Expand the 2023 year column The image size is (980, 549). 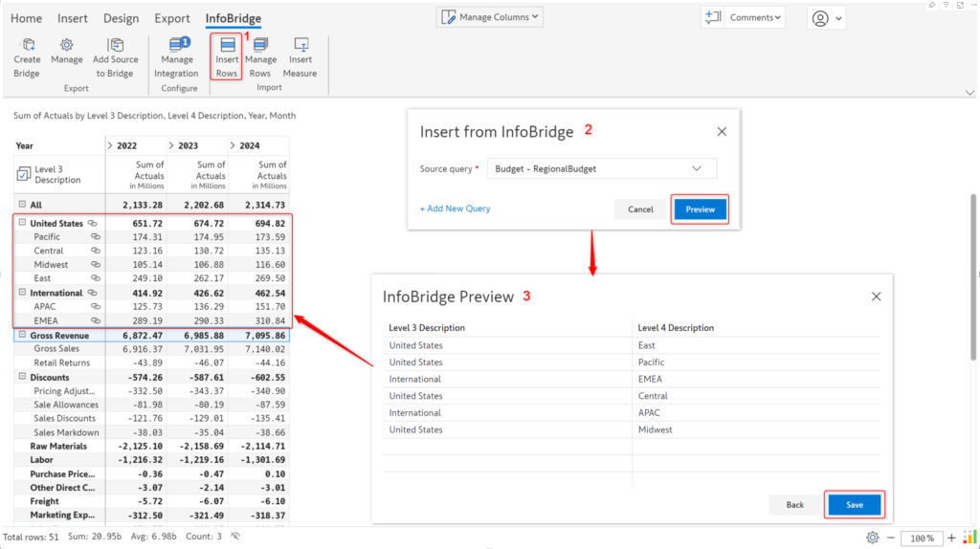[171, 145]
